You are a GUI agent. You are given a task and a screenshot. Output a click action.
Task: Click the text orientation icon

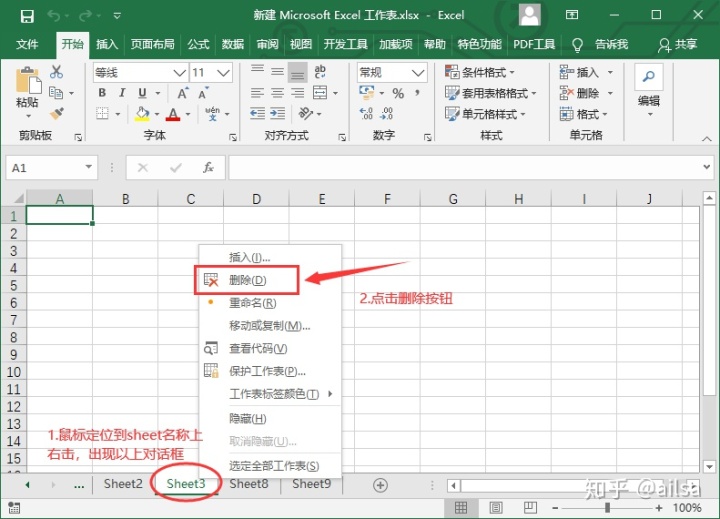point(305,113)
